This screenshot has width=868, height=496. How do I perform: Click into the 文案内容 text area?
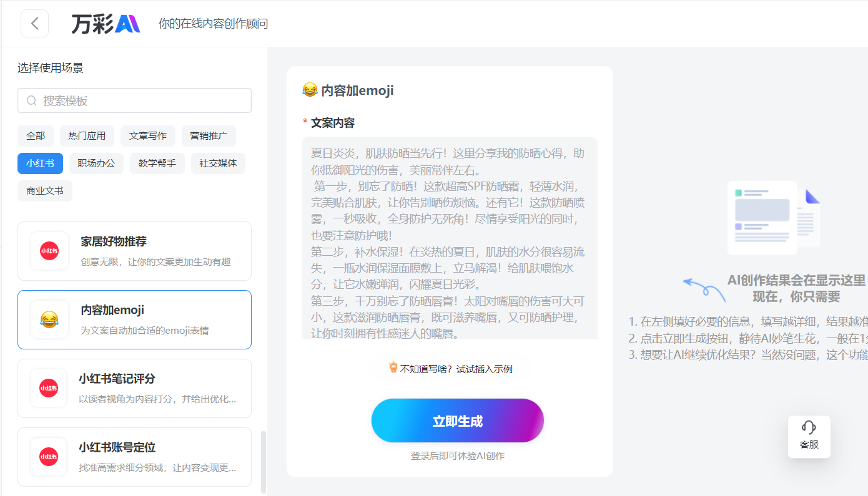tap(450, 238)
